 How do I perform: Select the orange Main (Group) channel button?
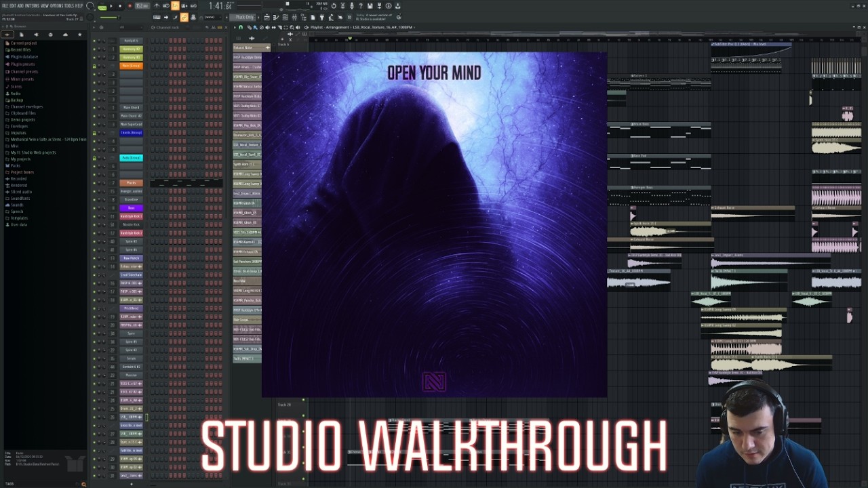(131, 66)
